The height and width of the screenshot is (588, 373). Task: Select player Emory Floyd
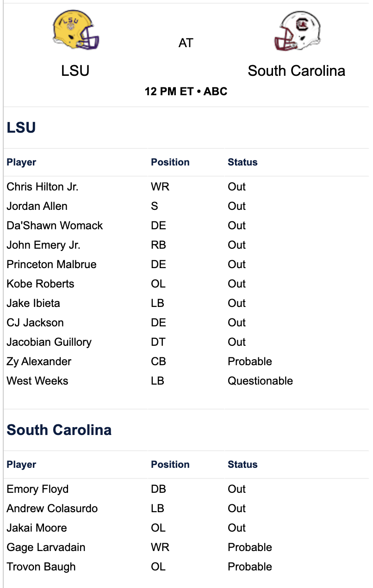coord(37,489)
